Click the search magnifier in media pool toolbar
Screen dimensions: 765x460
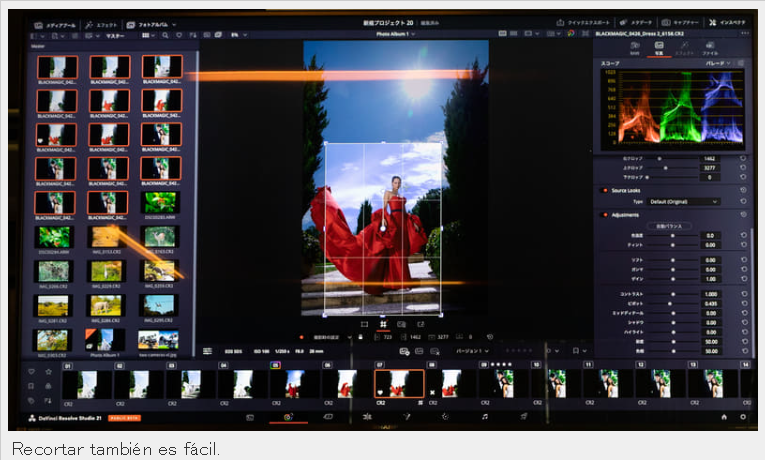[165, 35]
